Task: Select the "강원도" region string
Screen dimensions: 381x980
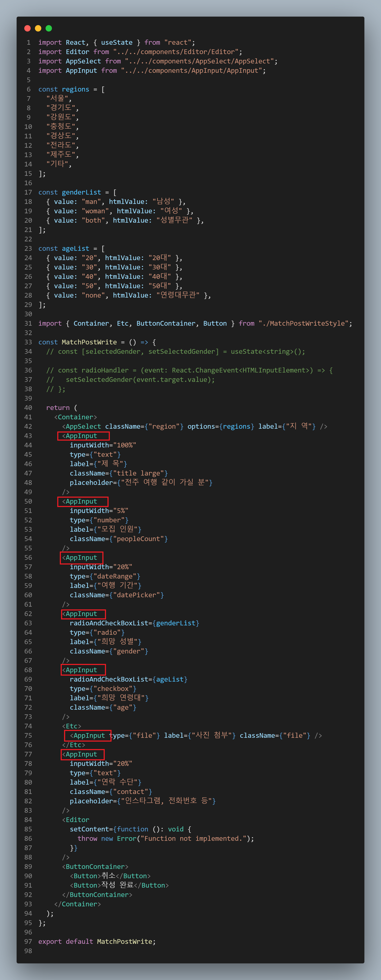Action: point(60,117)
